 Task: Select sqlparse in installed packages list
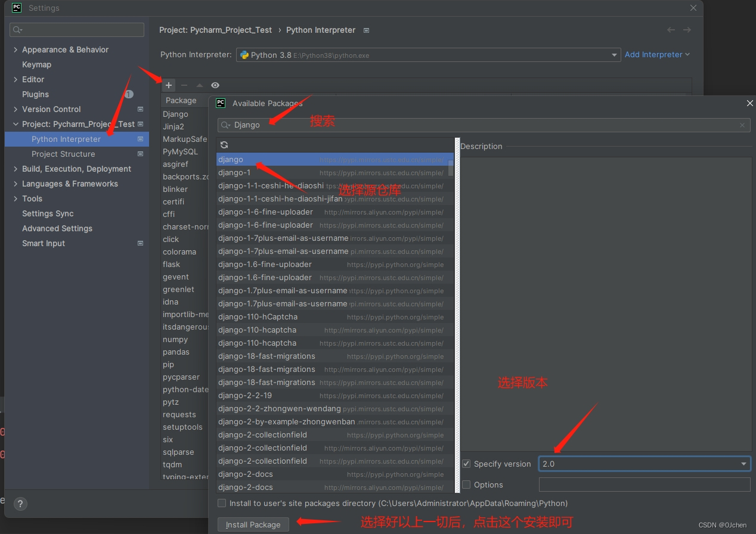(x=178, y=452)
